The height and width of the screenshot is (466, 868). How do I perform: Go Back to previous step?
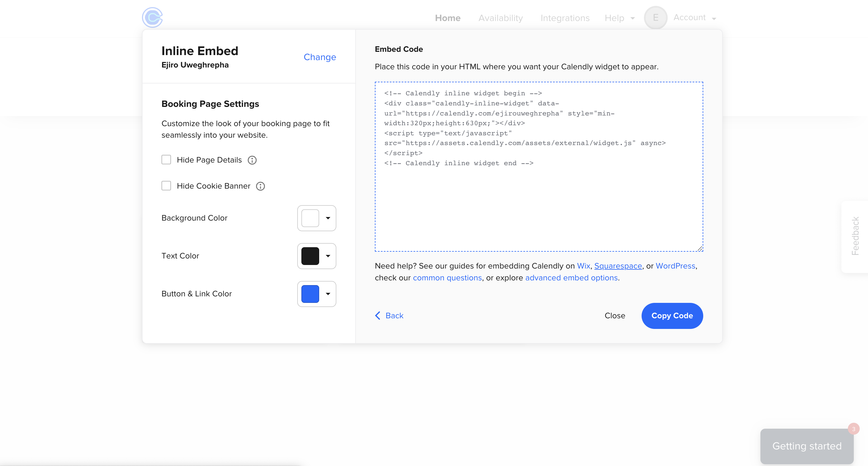click(x=389, y=316)
